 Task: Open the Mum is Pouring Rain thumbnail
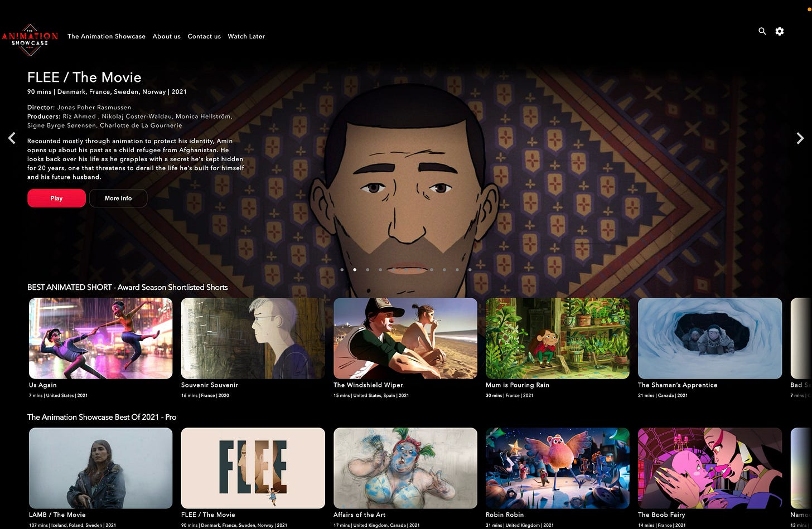558,338
